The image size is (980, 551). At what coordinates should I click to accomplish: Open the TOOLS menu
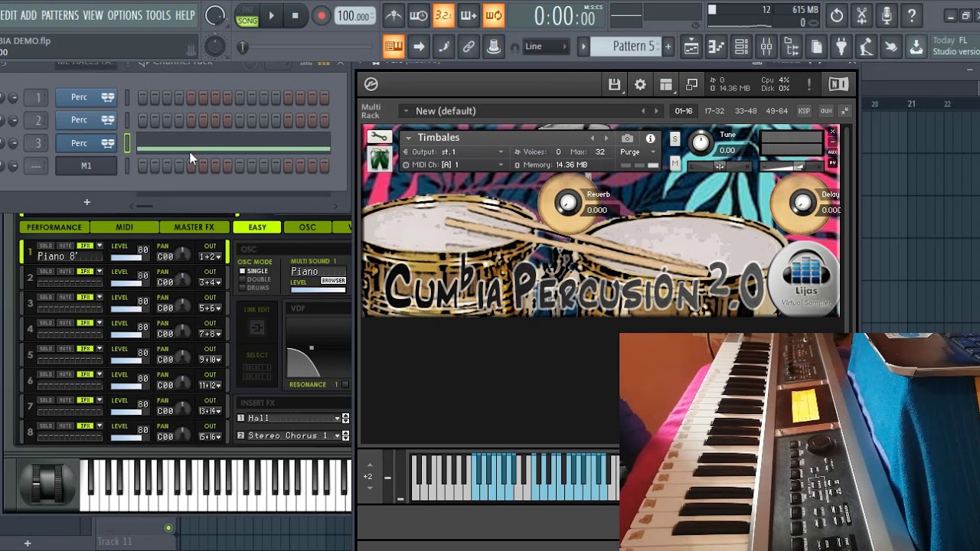158,15
